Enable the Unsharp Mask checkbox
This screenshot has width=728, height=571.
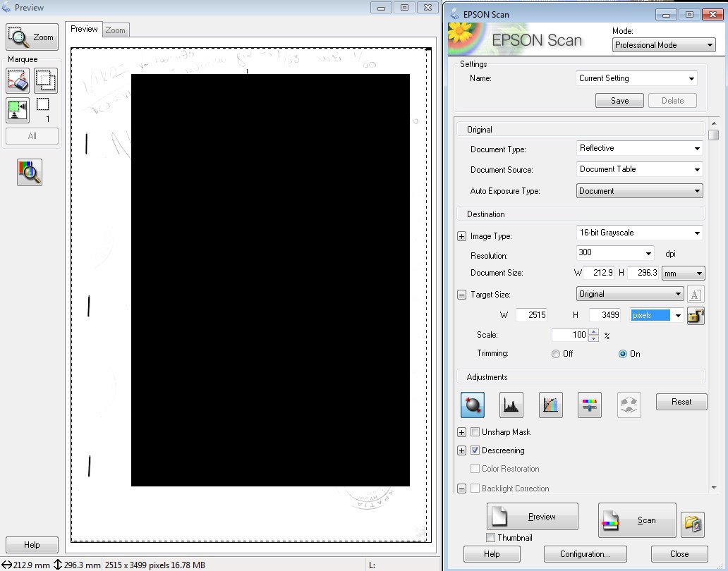pyautogui.click(x=475, y=432)
